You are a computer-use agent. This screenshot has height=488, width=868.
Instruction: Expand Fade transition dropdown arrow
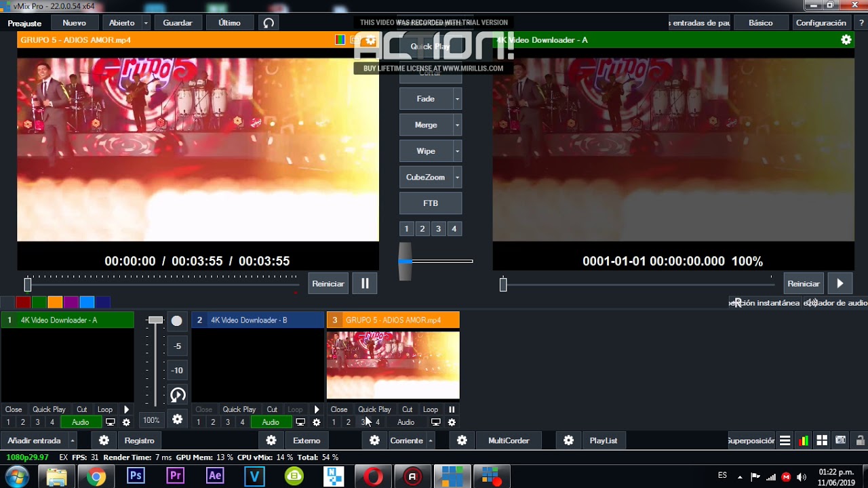point(457,99)
